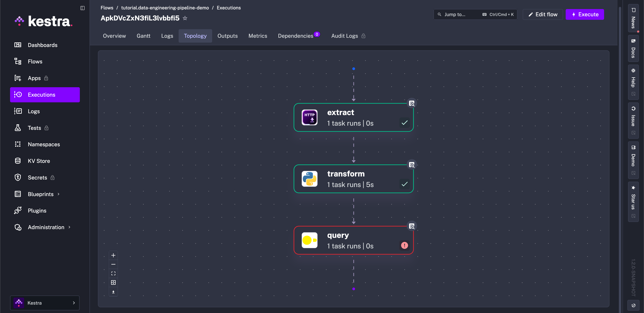
Task: Open the Plugins section
Action: (37, 210)
